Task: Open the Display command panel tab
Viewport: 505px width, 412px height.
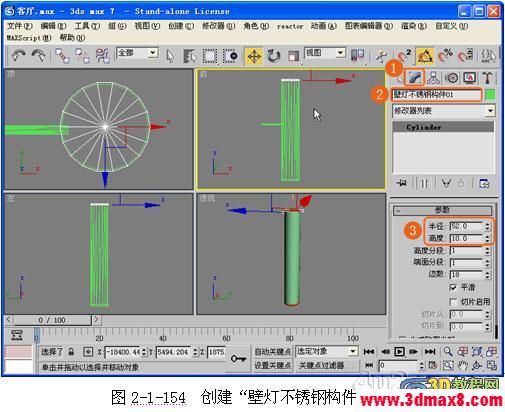Action: (x=469, y=78)
